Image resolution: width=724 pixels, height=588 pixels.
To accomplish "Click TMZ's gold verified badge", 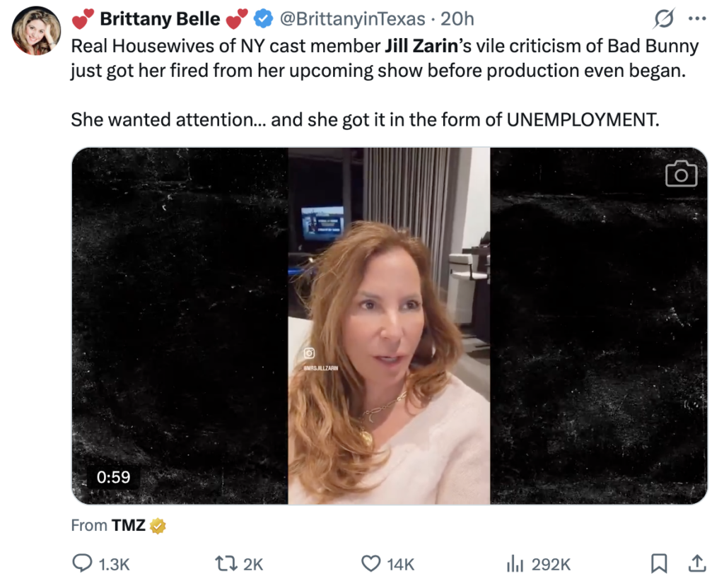I will pyautogui.click(x=158, y=526).
